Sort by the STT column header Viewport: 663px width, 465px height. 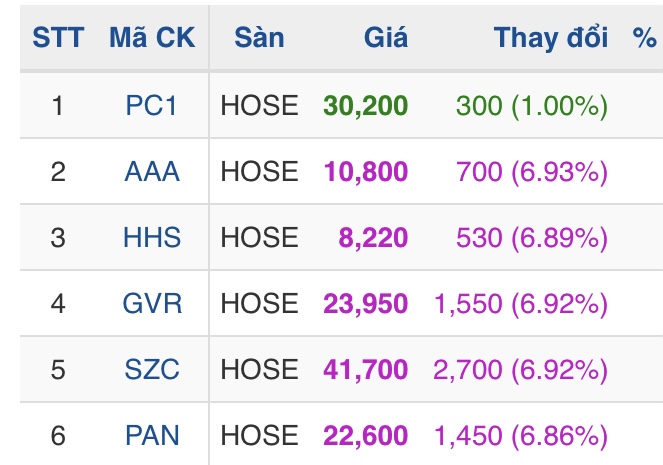tap(58, 38)
